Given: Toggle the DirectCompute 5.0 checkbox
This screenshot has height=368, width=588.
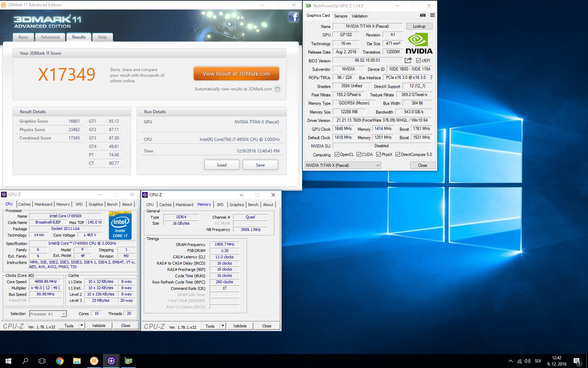Looking at the screenshot, I should tap(398, 155).
